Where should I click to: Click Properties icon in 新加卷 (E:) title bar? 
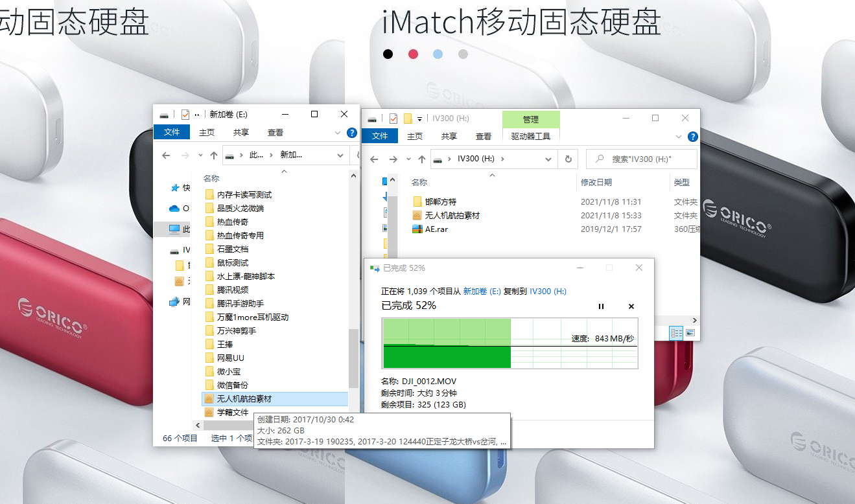click(x=185, y=114)
